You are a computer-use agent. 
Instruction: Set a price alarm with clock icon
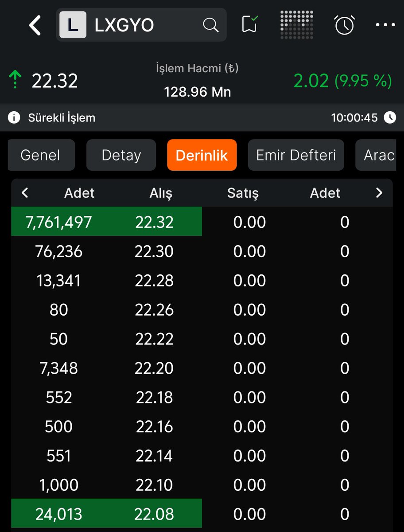(x=345, y=25)
